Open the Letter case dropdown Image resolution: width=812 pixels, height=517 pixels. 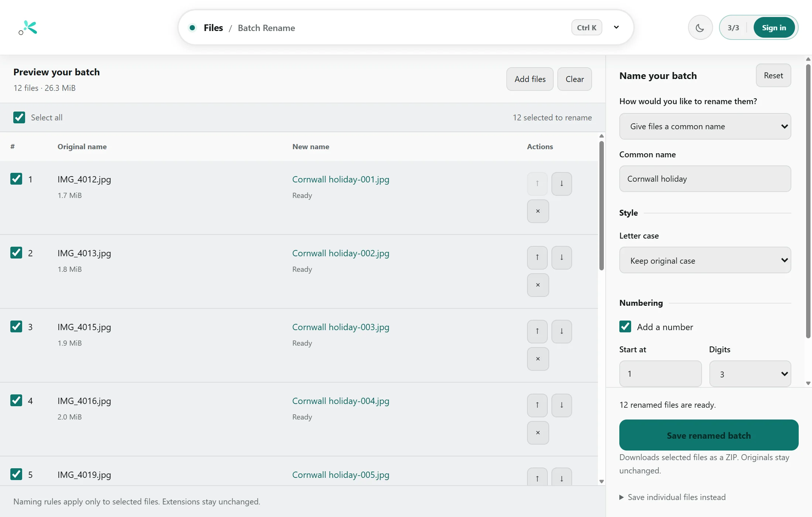pyautogui.click(x=705, y=260)
